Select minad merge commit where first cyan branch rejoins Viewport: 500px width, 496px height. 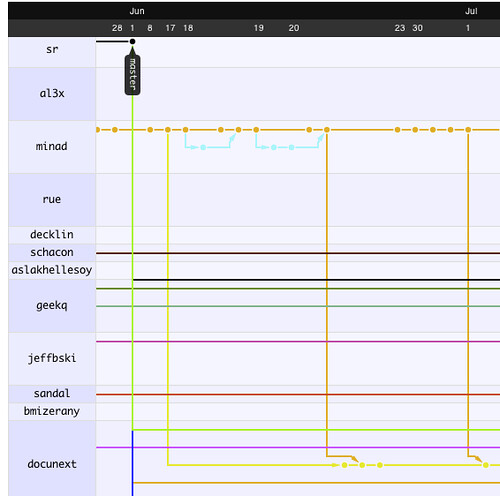pos(238,130)
